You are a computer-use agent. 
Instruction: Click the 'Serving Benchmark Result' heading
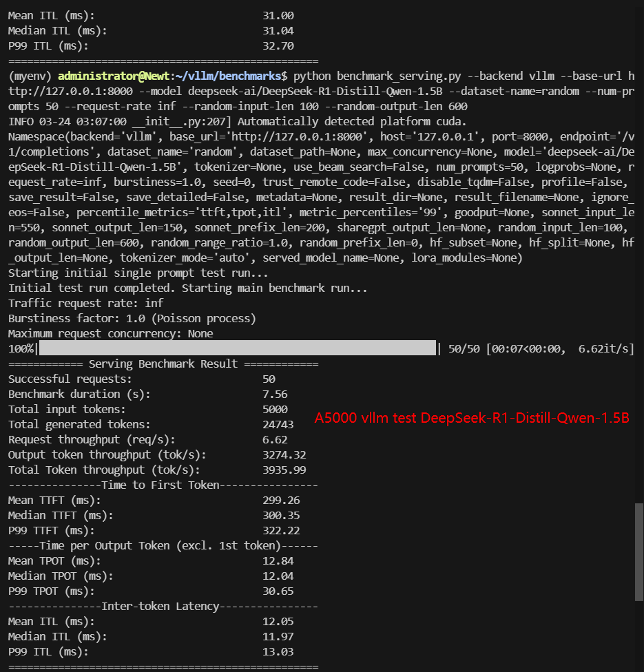click(163, 364)
